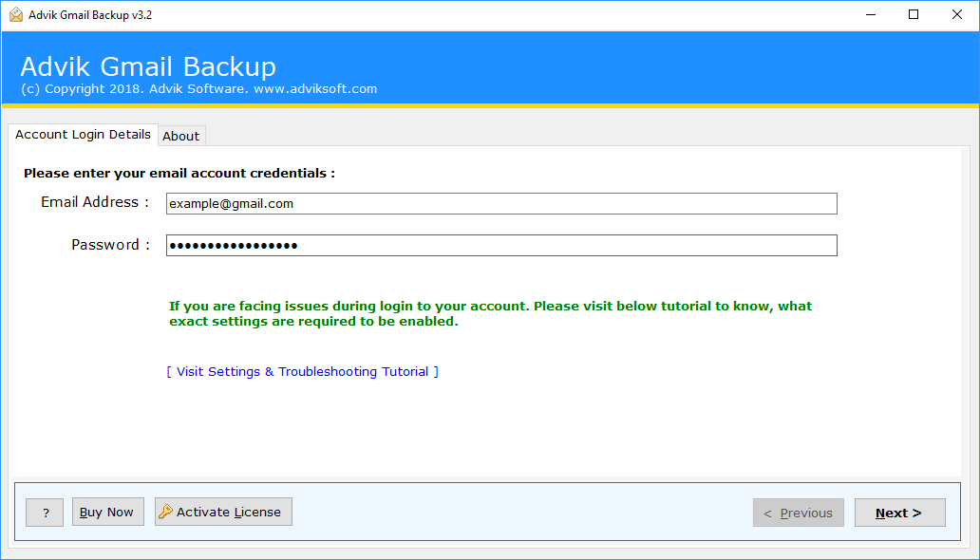Minimize the Advik Gmail Backup window
Image resolution: width=980 pixels, height=560 pixels.
[871, 15]
